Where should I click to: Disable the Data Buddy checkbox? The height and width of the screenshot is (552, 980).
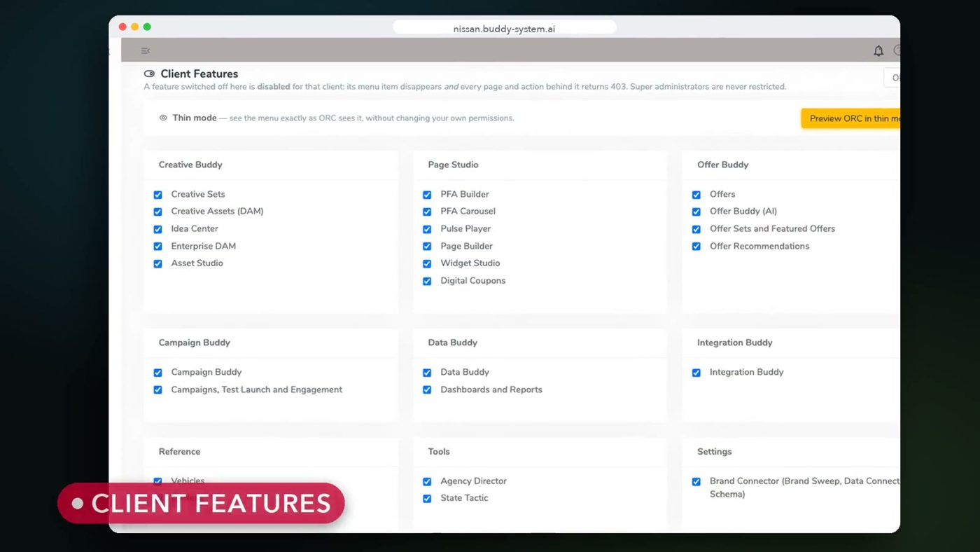[427, 373]
